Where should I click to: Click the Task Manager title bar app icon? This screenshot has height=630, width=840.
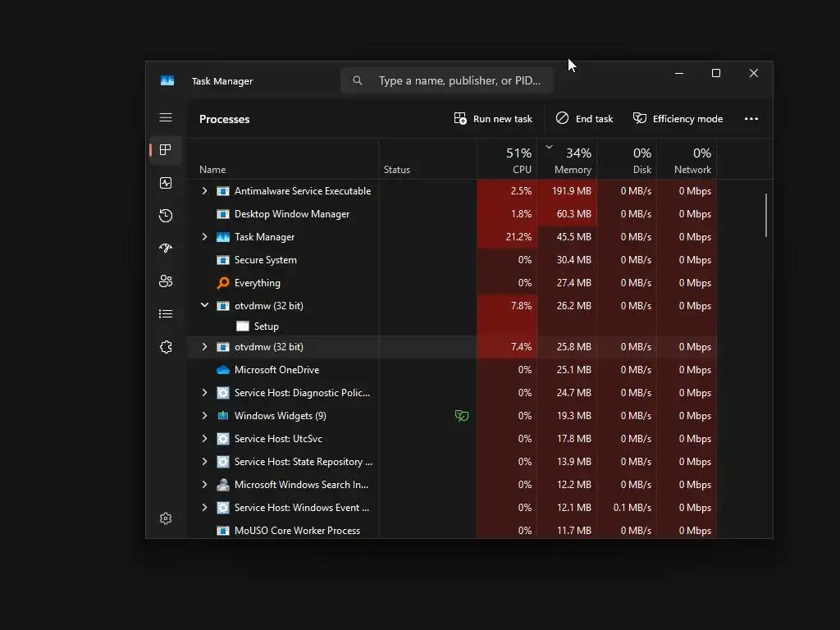(x=167, y=81)
